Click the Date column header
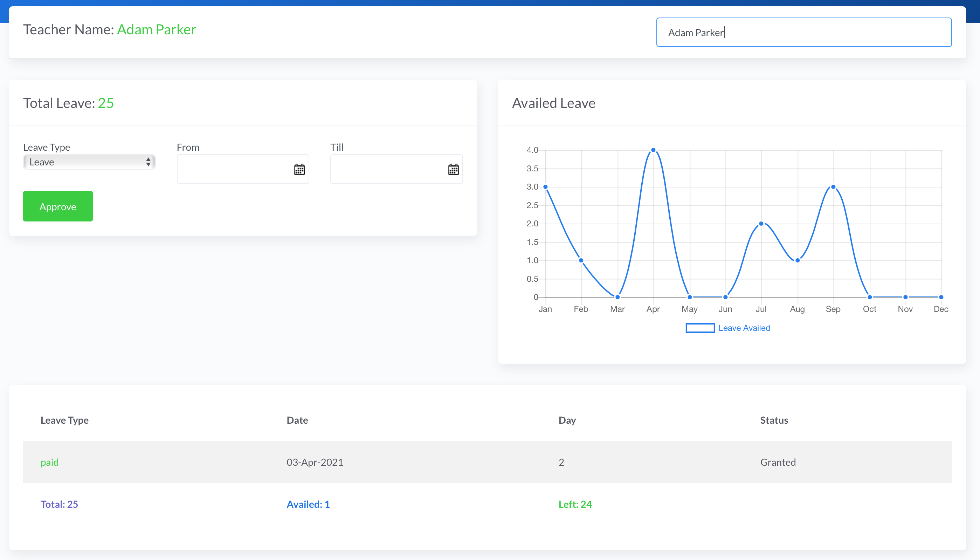 click(297, 420)
